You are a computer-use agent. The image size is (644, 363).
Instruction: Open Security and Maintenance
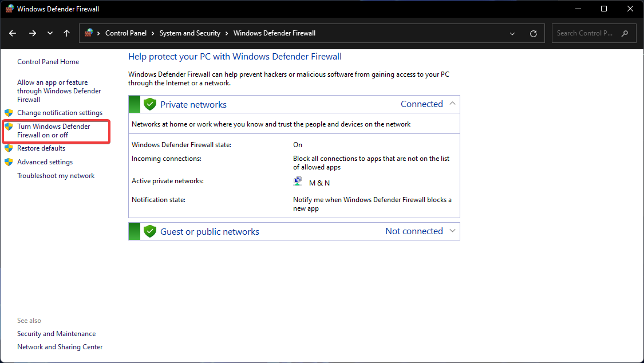click(x=56, y=334)
